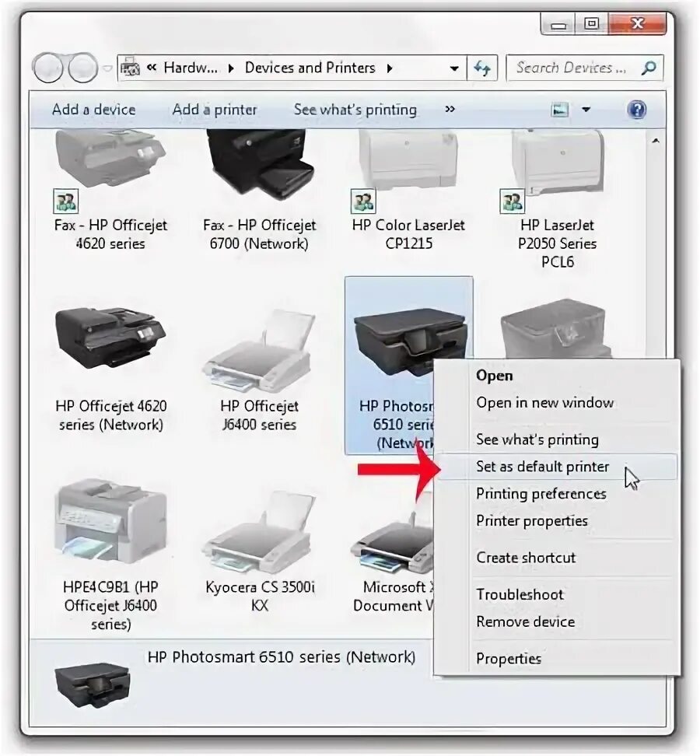The width and height of the screenshot is (700, 756).
Task: Click the Devices and Printers address bar icon
Action: [x=130, y=68]
